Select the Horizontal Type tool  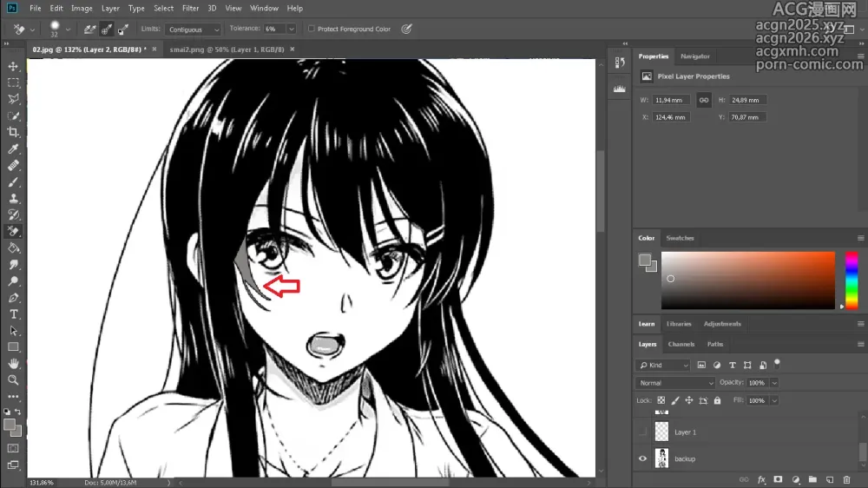coord(13,314)
